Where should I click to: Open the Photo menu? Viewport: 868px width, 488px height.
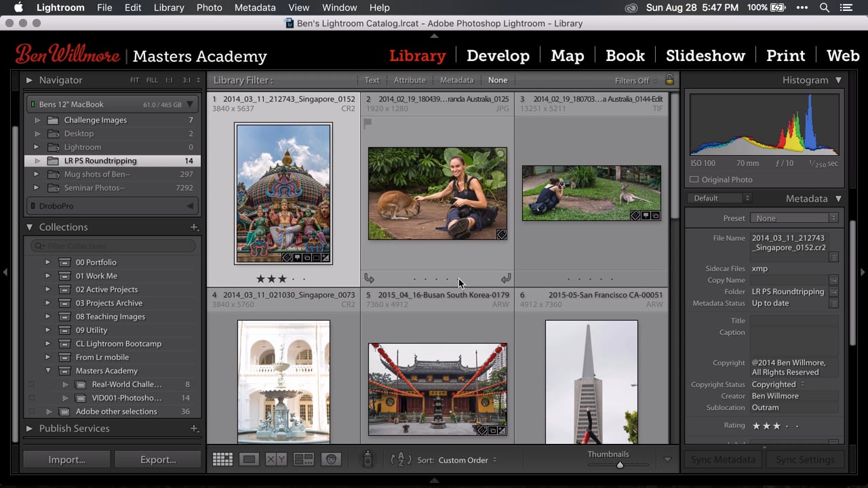(x=209, y=7)
